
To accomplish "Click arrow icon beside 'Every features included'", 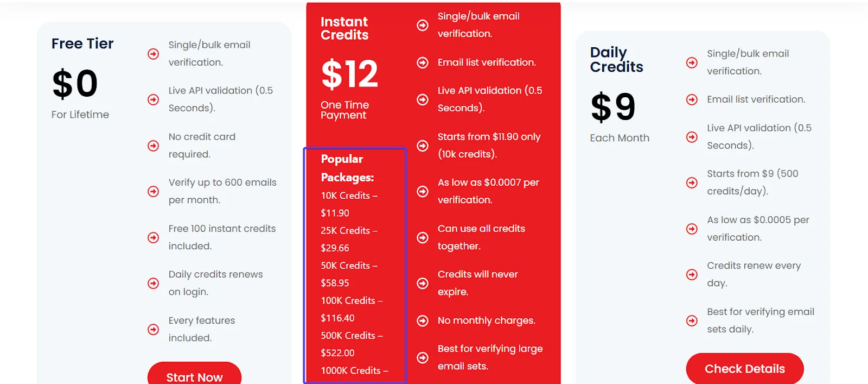I will [154, 329].
